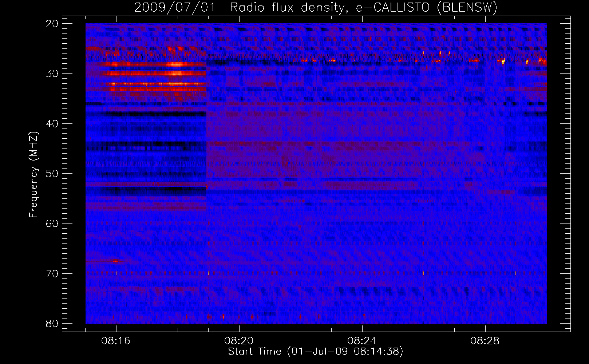Viewport: 589px width, 364px height.
Task: Click the frequency tick label "30"
Action: 52,74
